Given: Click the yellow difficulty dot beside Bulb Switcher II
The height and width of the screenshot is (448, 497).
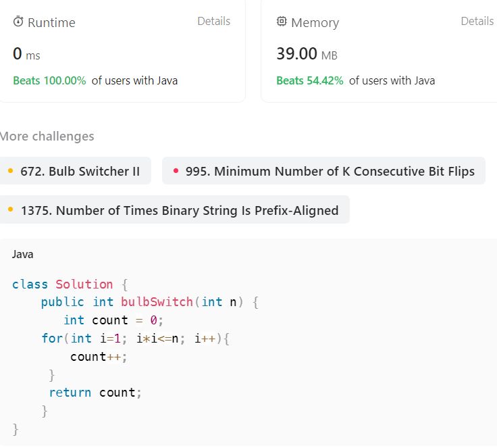Looking at the screenshot, I should tap(11, 171).
